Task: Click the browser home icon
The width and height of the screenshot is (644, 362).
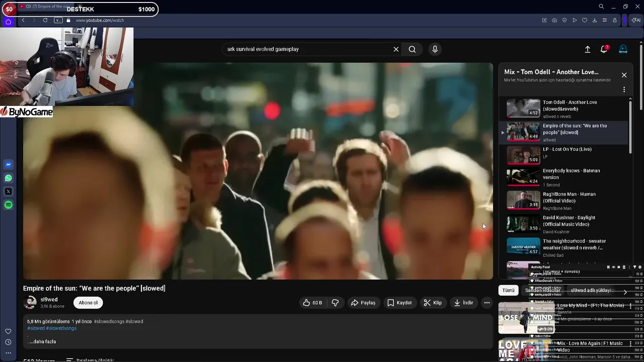Action: pyautogui.click(x=8, y=22)
